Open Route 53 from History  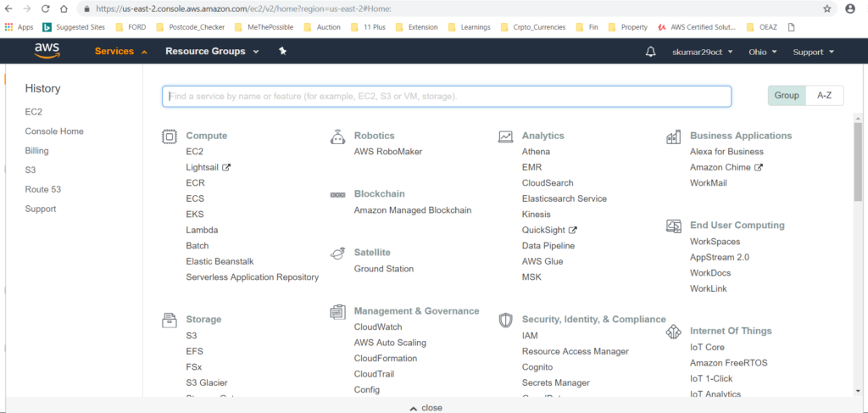pyautogui.click(x=43, y=189)
